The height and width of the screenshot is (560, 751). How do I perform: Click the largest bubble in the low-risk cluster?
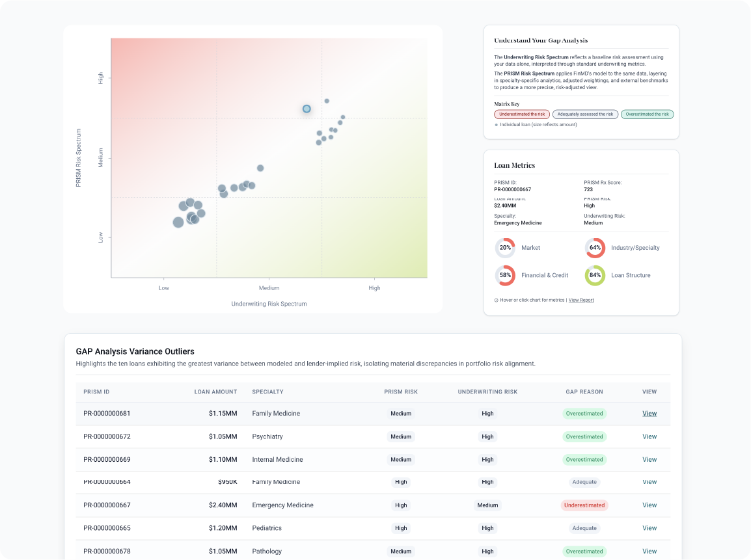(178, 222)
